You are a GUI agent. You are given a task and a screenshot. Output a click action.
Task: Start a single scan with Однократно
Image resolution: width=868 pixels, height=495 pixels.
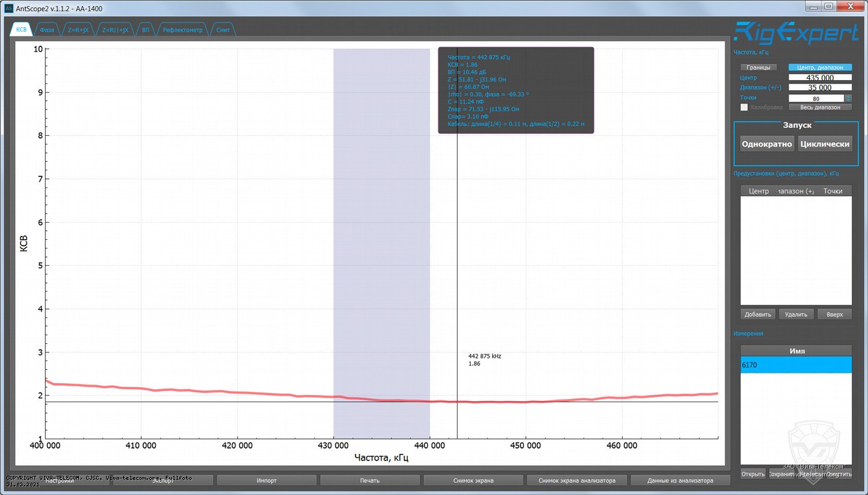(767, 144)
